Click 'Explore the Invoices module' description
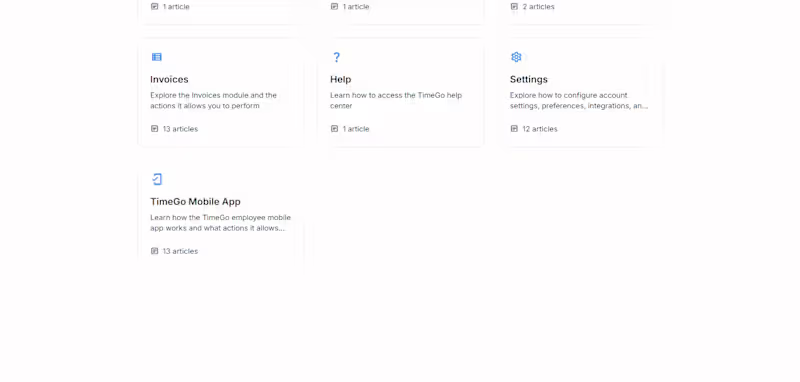The width and height of the screenshot is (800, 382). click(x=213, y=100)
